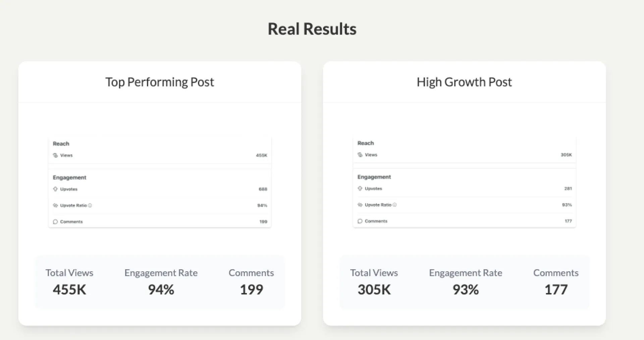Click the Upvotes arrow icon in High Growth Post
Image resolution: width=644 pixels, height=340 pixels.
point(360,188)
